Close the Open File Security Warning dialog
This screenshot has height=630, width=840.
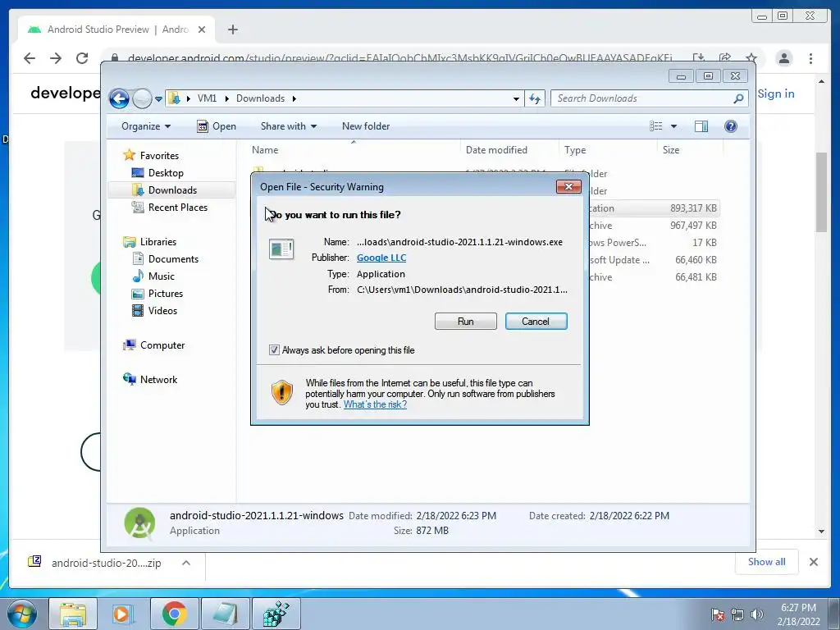coord(568,186)
